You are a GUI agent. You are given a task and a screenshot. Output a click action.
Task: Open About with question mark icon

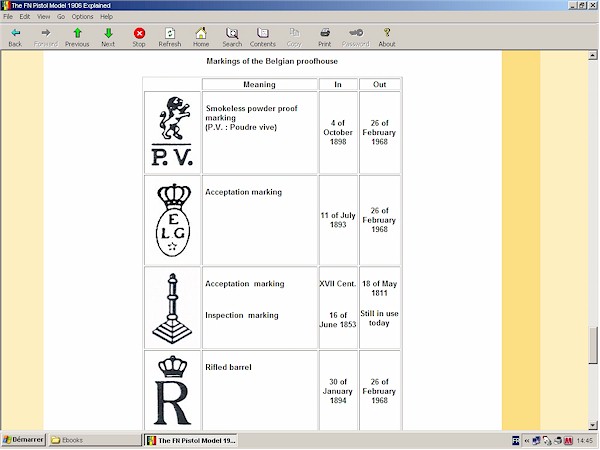tap(387, 33)
